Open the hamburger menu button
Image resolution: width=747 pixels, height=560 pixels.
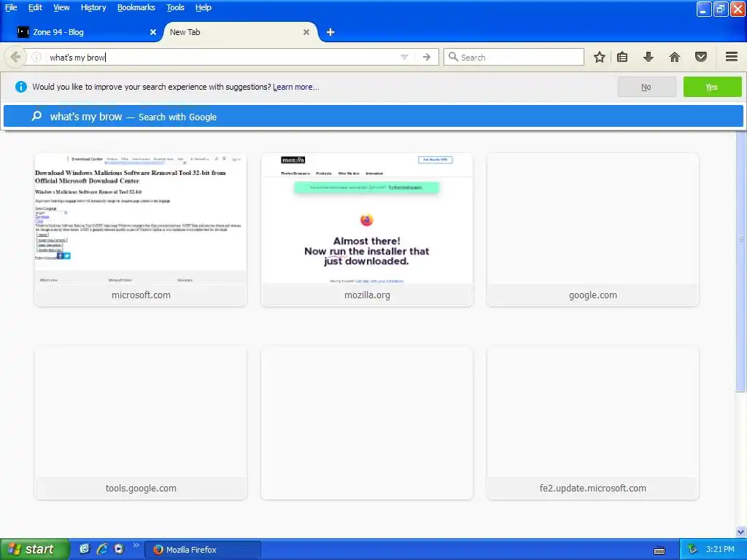[732, 57]
